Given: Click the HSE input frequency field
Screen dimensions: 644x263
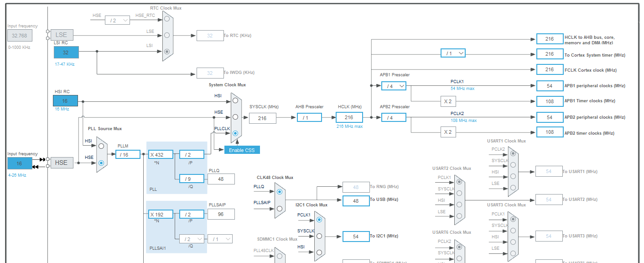Looking at the screenshot, I should pyautogui.click(x=19, y=162).
